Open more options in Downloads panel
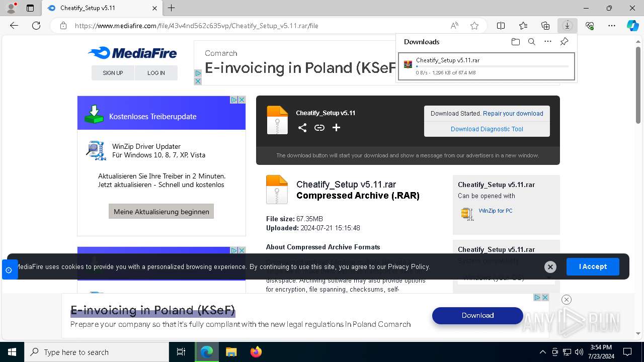 coord(548,42)
